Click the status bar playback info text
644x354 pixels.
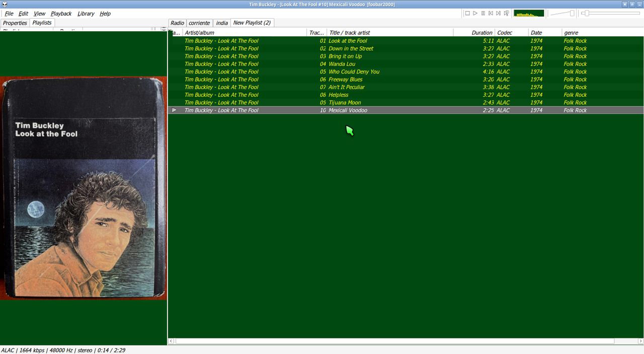(62, 350)
